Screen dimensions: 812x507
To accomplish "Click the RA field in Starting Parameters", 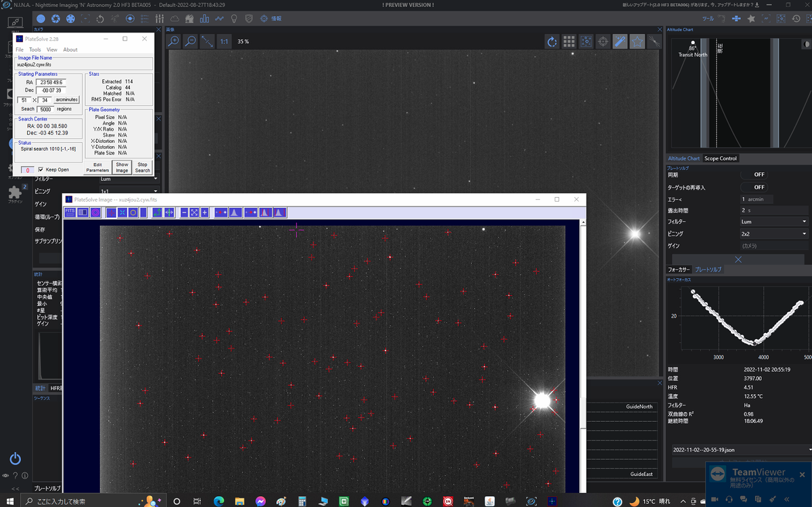I will pos(51,82).
